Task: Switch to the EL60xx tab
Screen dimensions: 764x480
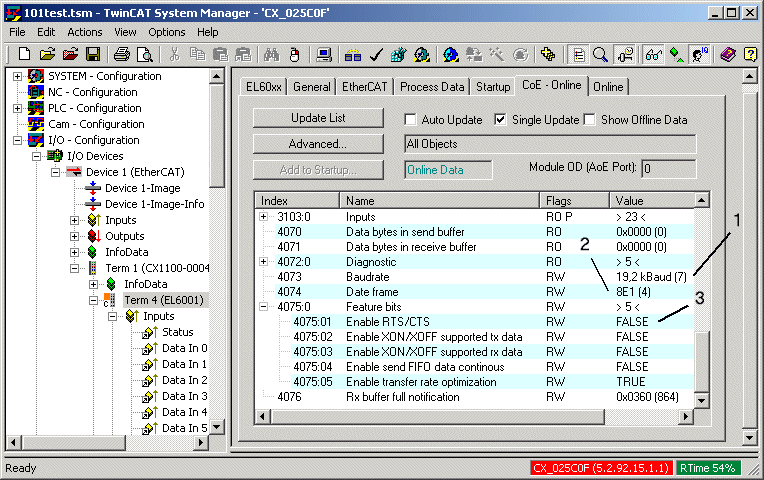Action: coord(264,87)
